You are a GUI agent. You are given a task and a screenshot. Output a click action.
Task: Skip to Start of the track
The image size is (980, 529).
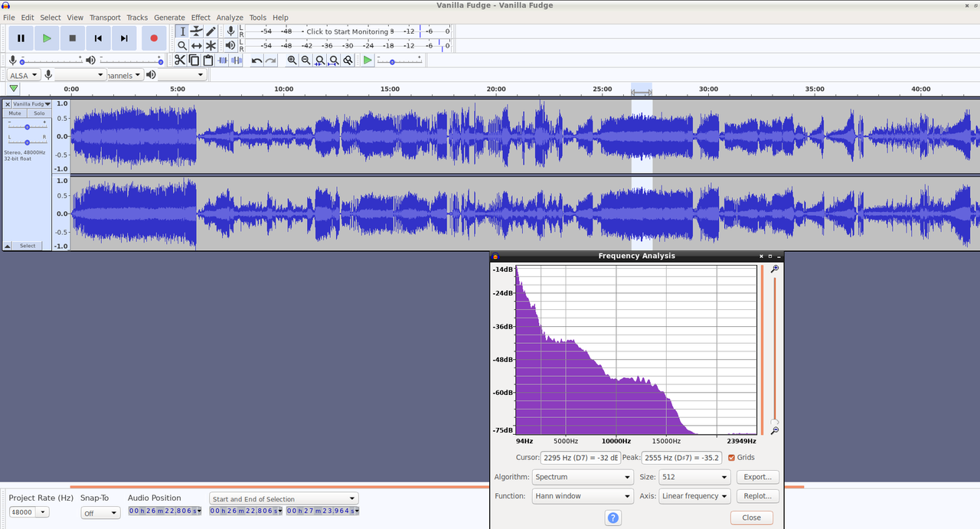[98, 38]
